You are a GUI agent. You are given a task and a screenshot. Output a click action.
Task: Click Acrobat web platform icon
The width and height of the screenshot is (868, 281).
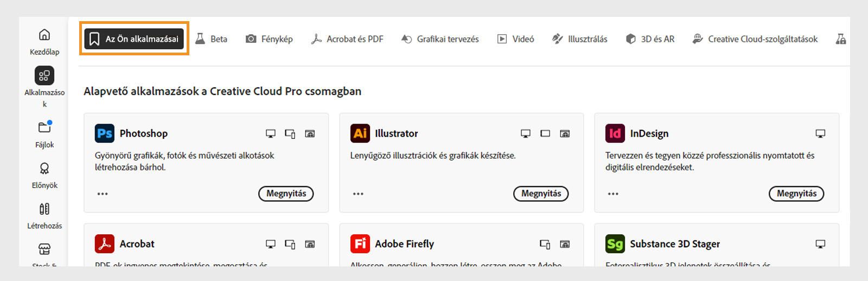pyautogui.click(x=310, y=244)
